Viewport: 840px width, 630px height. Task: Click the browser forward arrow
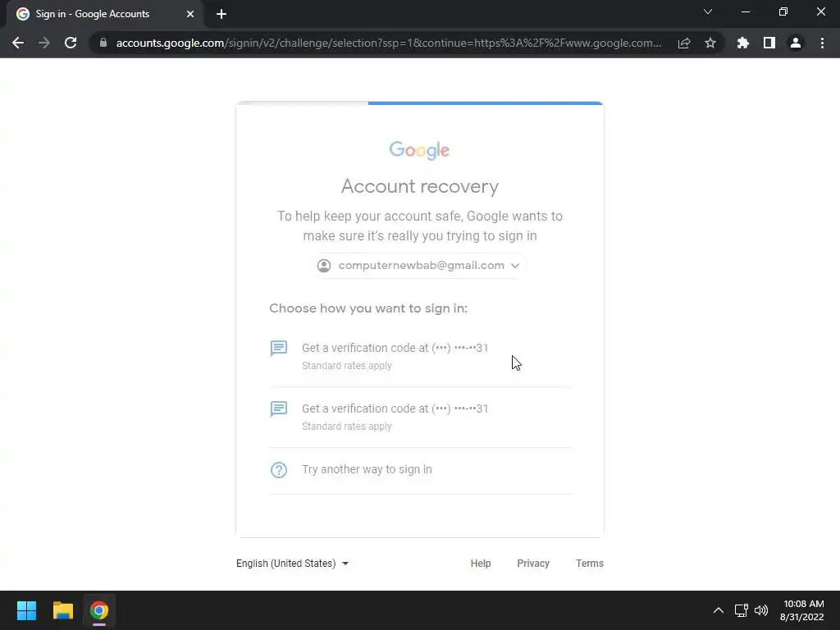tap(44, 43)
